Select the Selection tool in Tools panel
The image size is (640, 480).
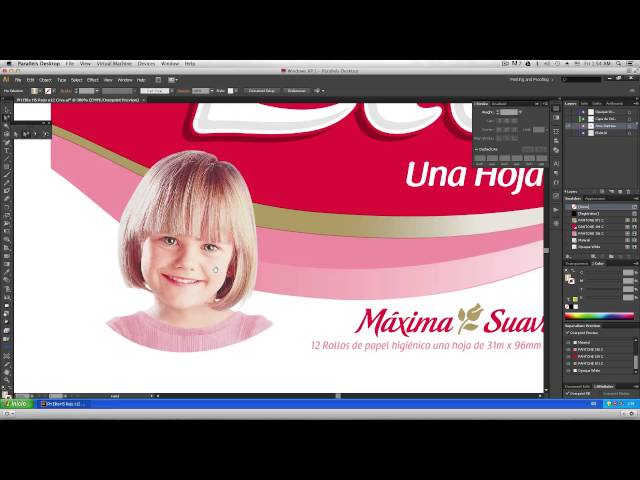coord(7,110)
